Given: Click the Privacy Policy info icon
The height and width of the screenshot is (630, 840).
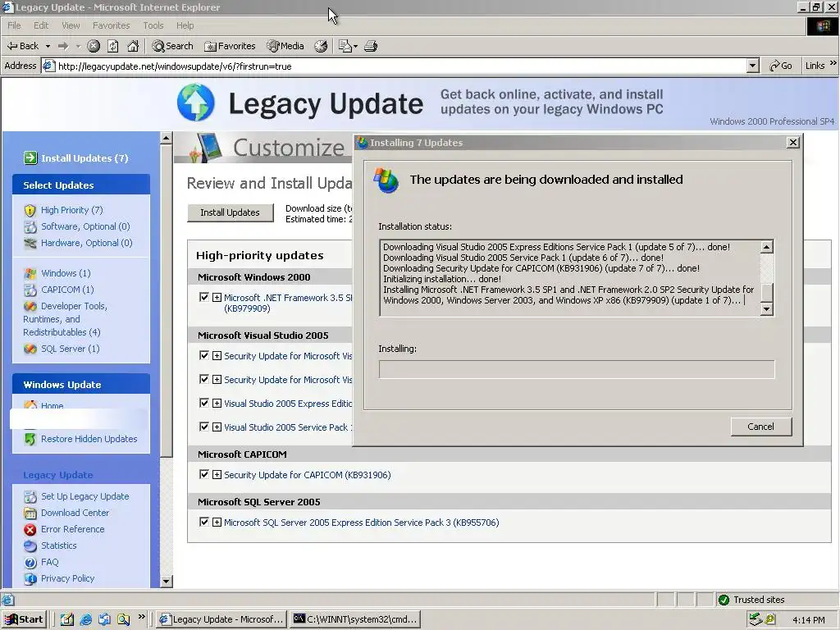Looking at the screenshot, I should pyautogui.click(x=30, y=578).
